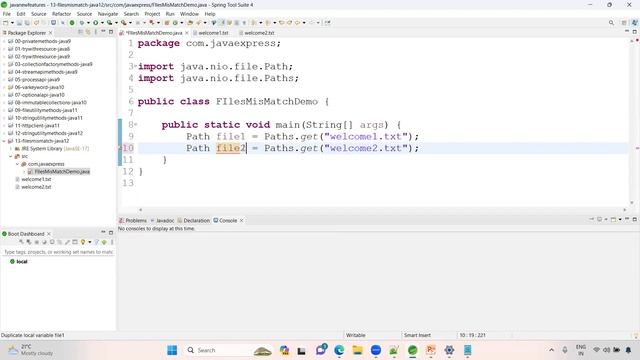Screen dimensions: 640x360
Task: Switch to the Problems tab
Action: tap(133, 220)
